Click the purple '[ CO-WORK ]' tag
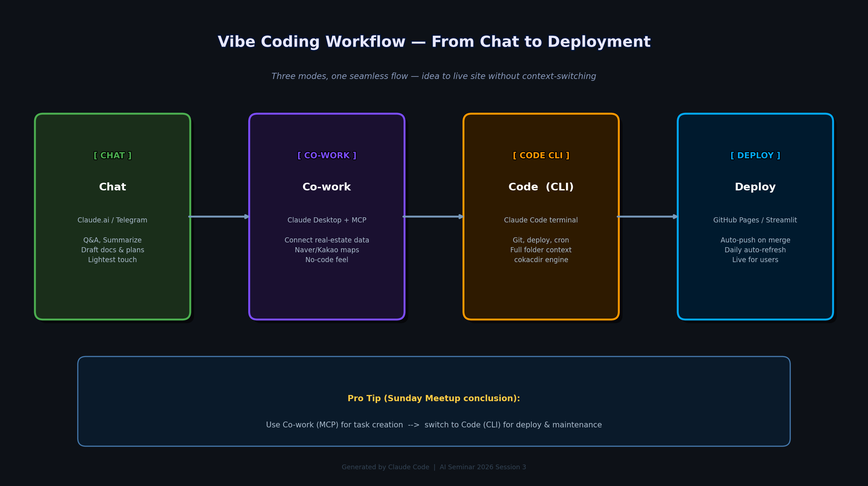 point(327,155)
